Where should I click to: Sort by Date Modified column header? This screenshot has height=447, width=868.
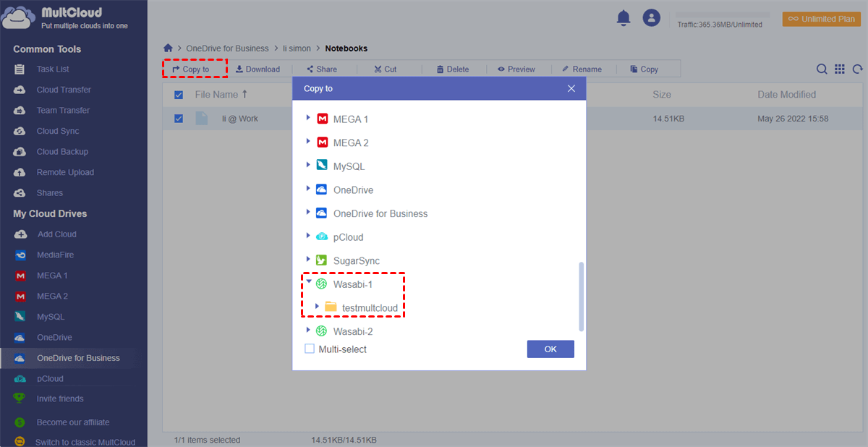(787, 95)
